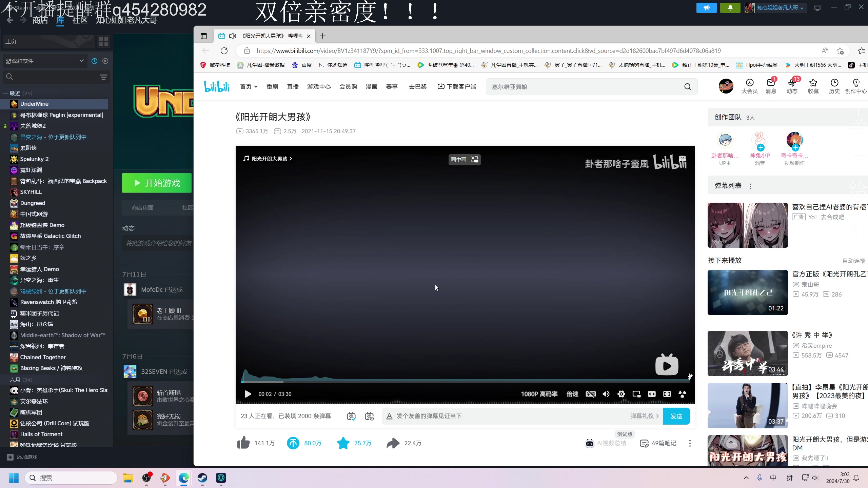Refresh the browser page
The height and width of the screenshot is (488, 868).
224,51
